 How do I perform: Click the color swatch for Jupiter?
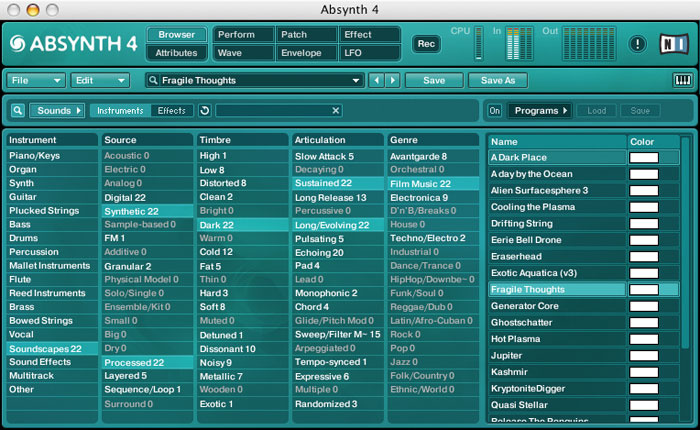644,355
